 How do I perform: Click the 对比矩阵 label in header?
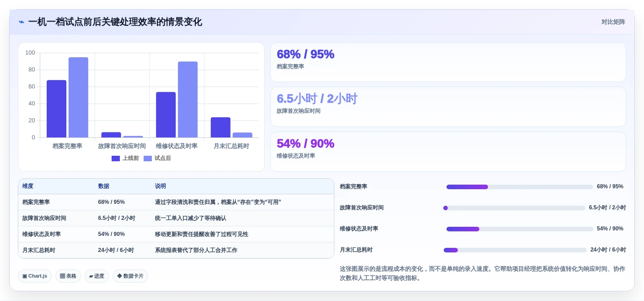pyautogui.click(x=613, y=22)
